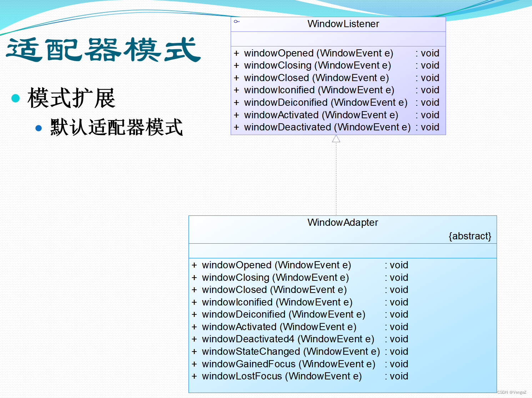Screen dimensions: 532x398
Task: Select windowStateChanged method in WindowAdapter
Action: tap(300, 352)
